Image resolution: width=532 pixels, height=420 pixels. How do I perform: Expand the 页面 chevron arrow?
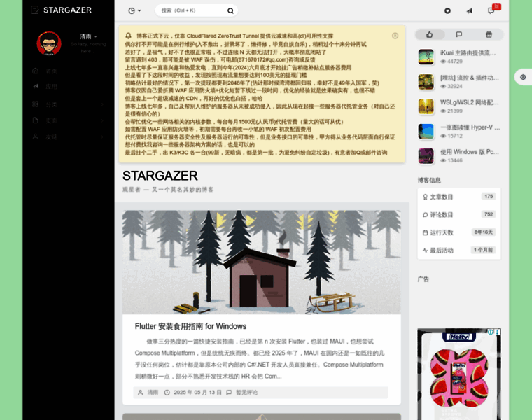[102, 120]
